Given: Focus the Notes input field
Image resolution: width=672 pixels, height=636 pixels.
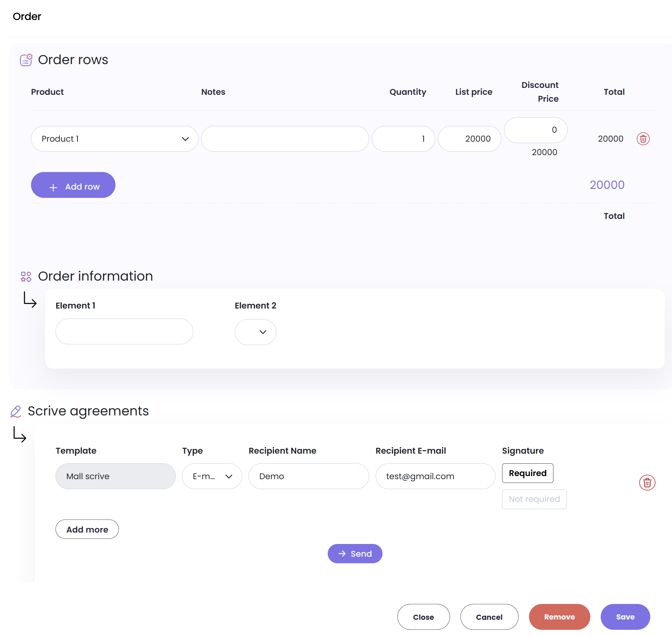Looking at the screenshot, I should coord(285,139).
